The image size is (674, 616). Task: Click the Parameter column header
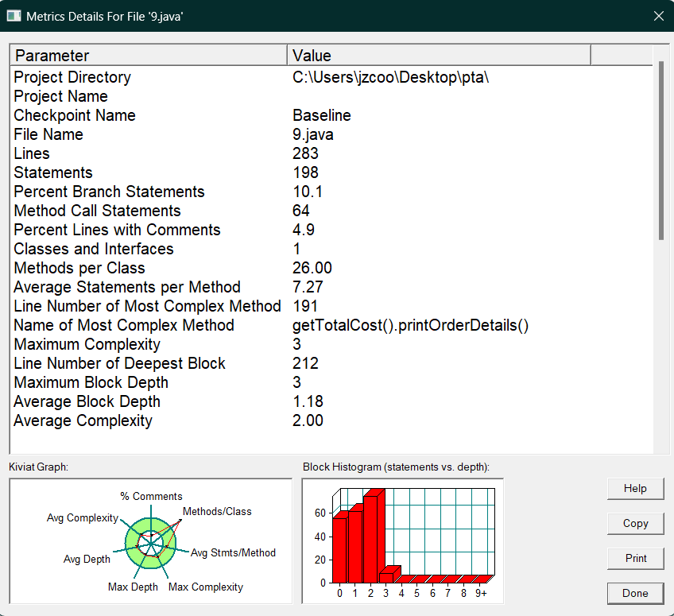pos(149,56)
